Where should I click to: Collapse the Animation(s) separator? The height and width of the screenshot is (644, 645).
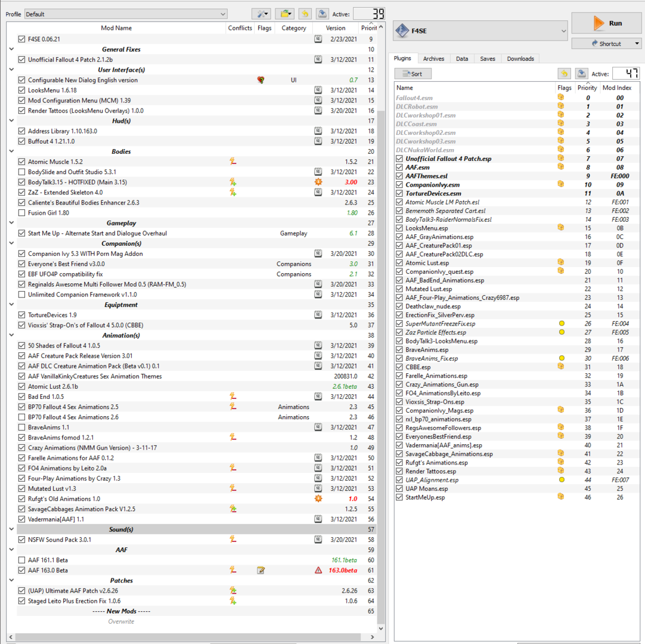tap(11, 335)
